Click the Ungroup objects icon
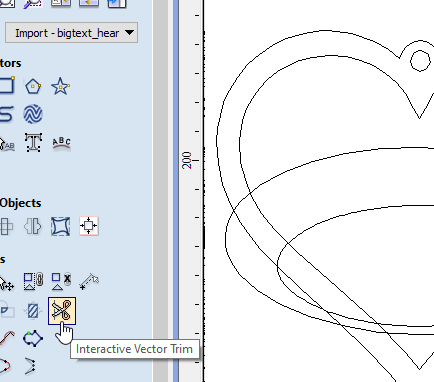The image size is (434, 382). tap(61, 281)
